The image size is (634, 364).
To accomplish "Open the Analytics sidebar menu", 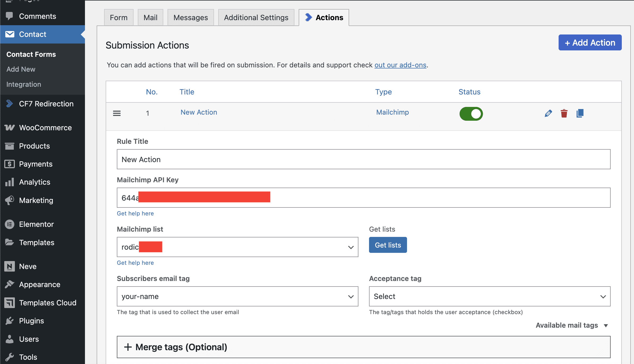I will (35, 182).
